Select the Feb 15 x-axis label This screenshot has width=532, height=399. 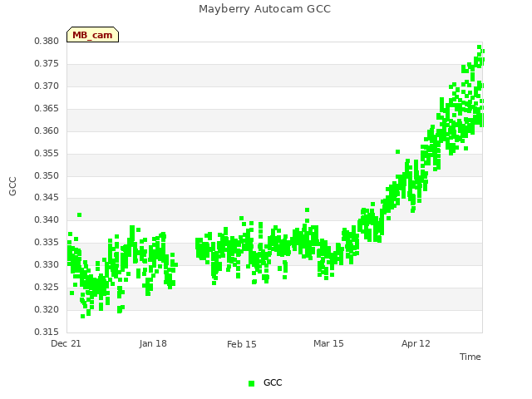(x=242, y=344)
